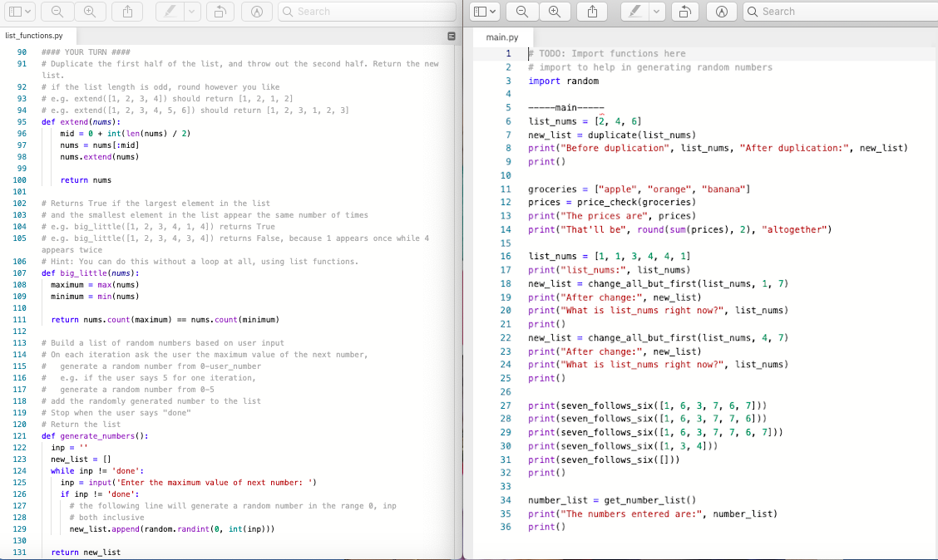Open Share menu in main.py window
The width and height of the screenshot is (938, 560).
coord(592,12)
